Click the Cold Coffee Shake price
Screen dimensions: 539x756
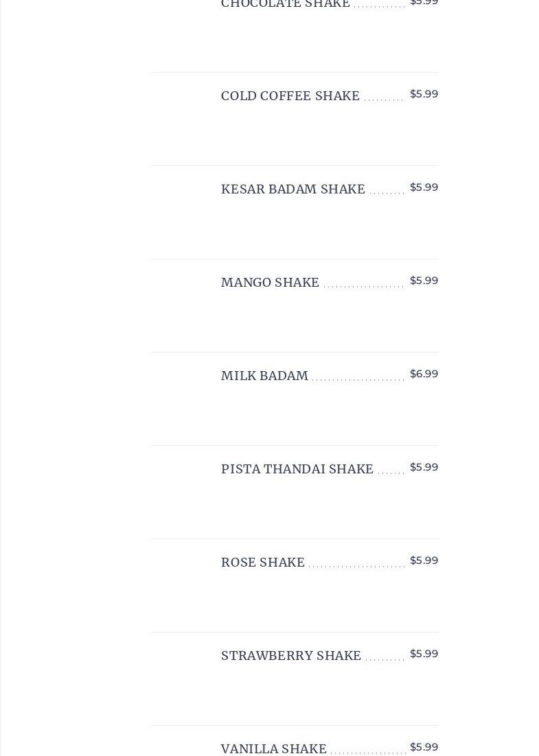[424, 94]
